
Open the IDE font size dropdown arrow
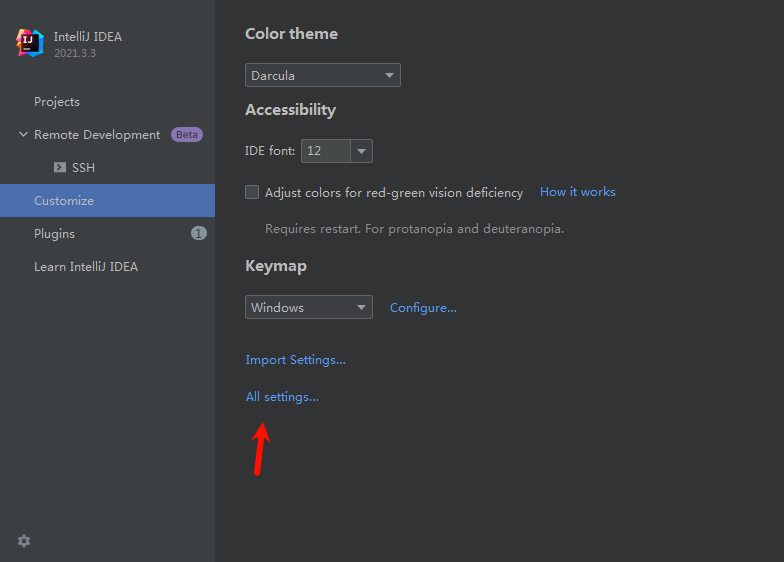(362, 151)
